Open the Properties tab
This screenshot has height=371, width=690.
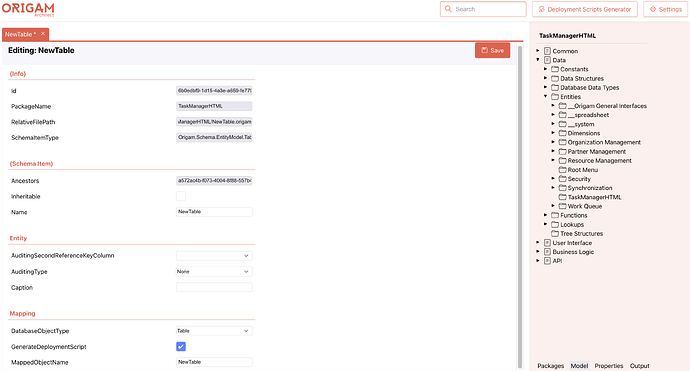coord(609,366)
